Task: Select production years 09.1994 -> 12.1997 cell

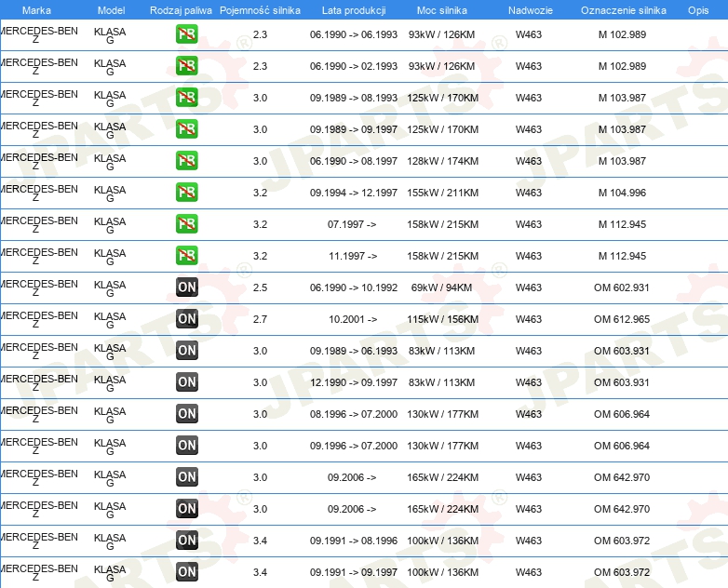Action: click(x=354, y=193)
